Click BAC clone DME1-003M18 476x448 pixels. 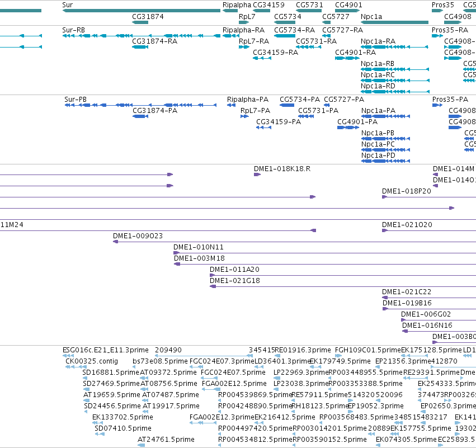tap(325, 264)
